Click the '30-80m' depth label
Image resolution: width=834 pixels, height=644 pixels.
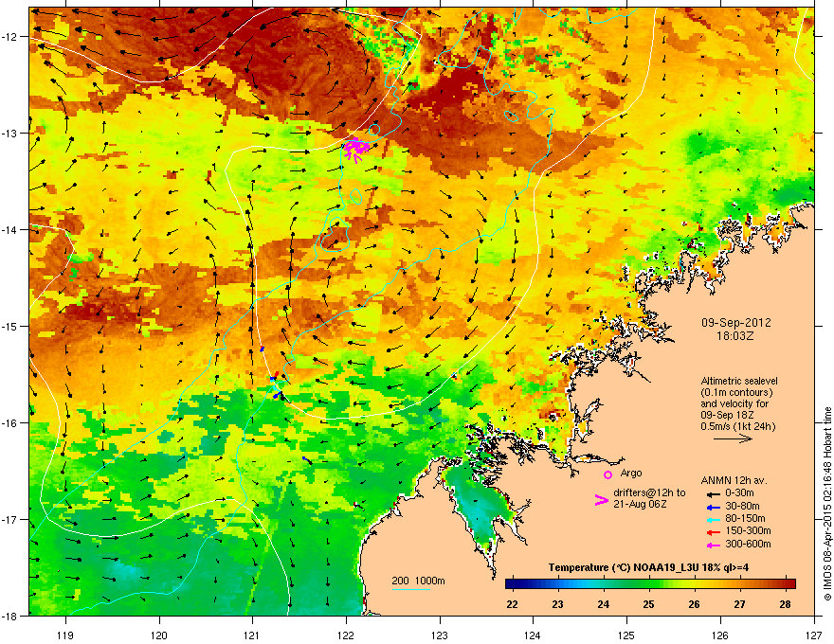point(742,506)
